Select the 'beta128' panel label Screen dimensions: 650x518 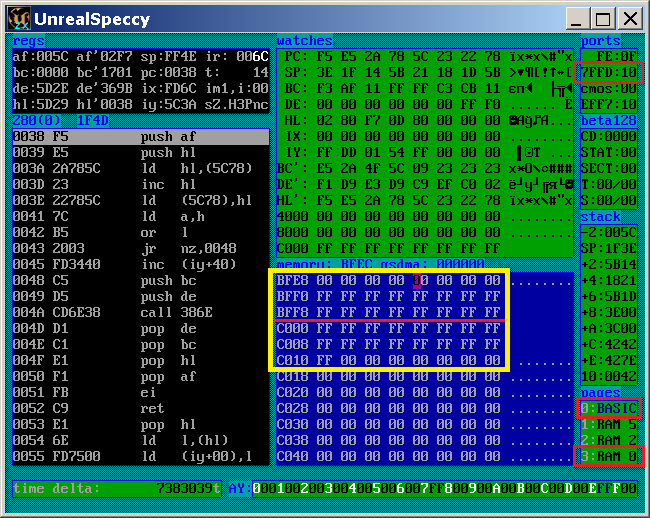click(609, 121)
